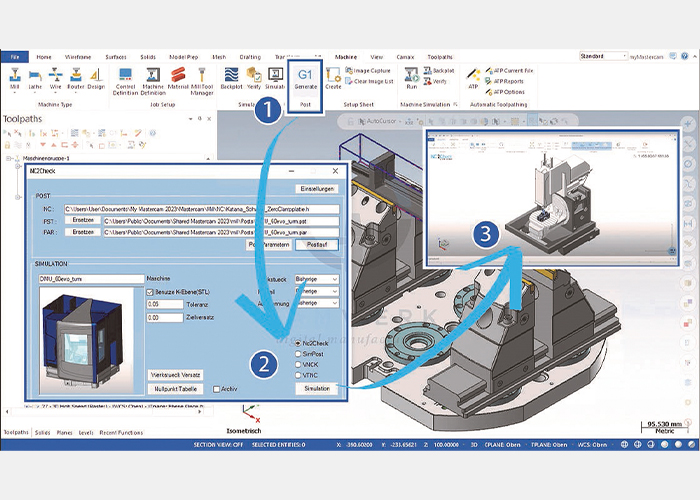Click Ersetzen button for PAR file
Viewport: 700px width, 500px height.
click(83, 232)
